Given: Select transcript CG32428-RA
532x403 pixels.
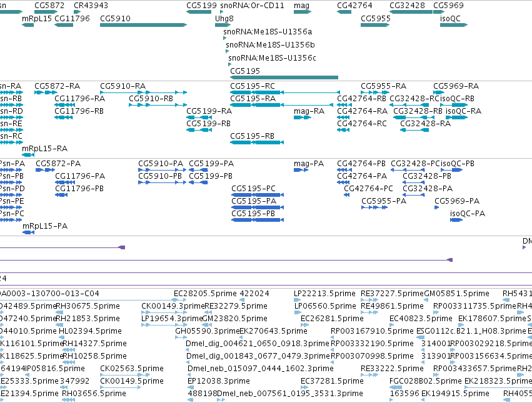Looking at the screenshot, I should [x=414, y=130].
